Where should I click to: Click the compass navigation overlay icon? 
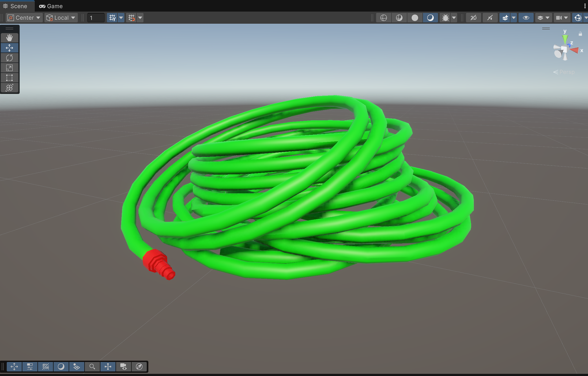pos(139,367)
